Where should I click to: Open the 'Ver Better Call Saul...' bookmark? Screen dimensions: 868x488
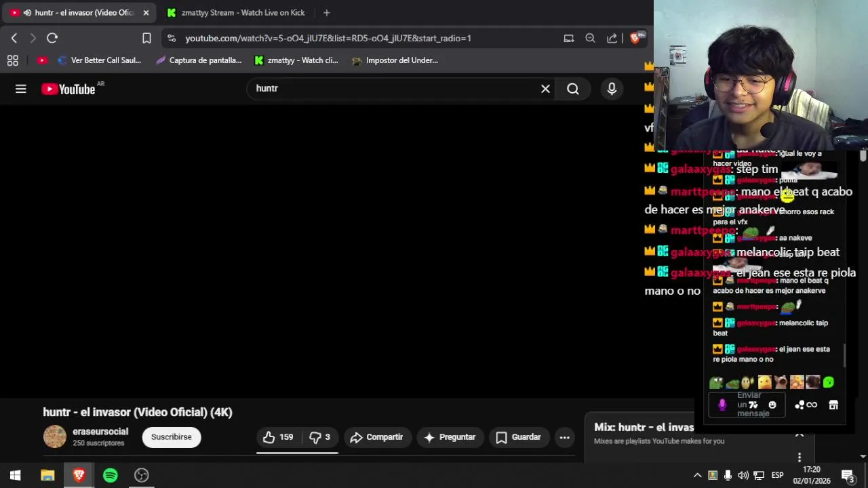[x=100, y=60]
